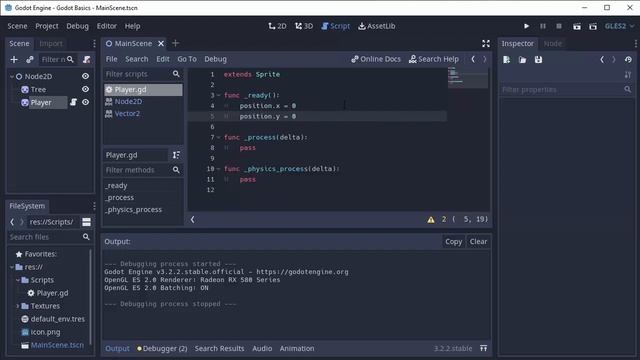Open the Debug menu in top bar

77,26
